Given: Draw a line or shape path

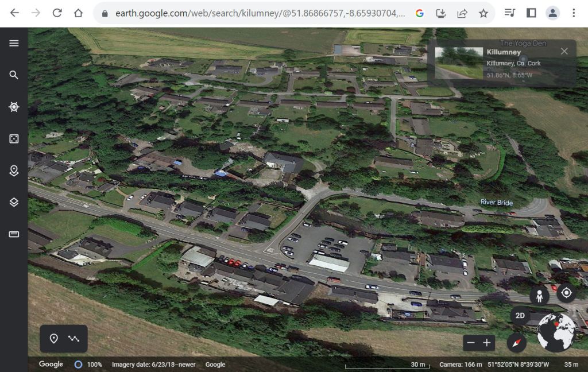Looking at the screenshot, I should [73, 339].
